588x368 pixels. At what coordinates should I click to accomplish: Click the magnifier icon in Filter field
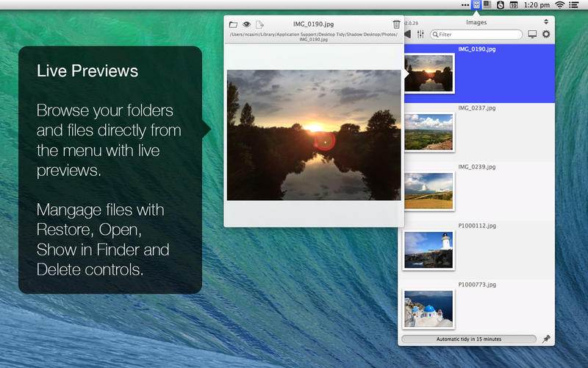(x=435, y=35)
